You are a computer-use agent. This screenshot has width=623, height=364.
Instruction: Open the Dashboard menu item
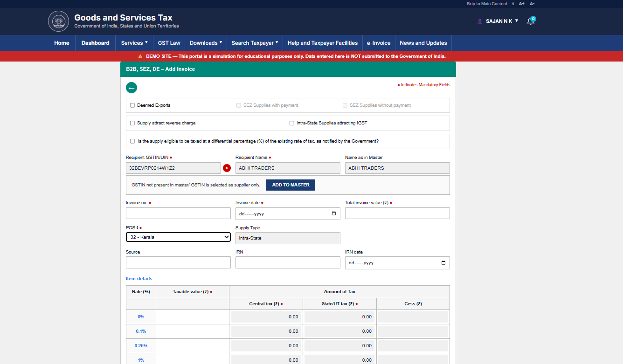pyautogui.click(x=95, y=43)
